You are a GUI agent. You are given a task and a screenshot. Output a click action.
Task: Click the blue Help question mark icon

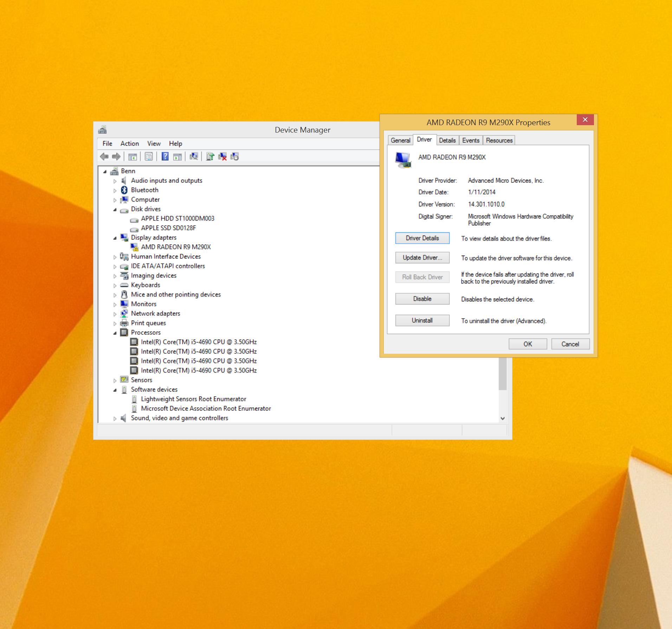pyautogui.click(x=165, y=156)
